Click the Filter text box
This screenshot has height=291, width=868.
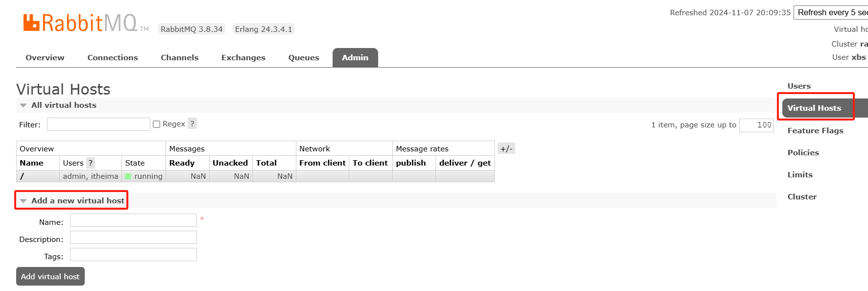point(98,124)
